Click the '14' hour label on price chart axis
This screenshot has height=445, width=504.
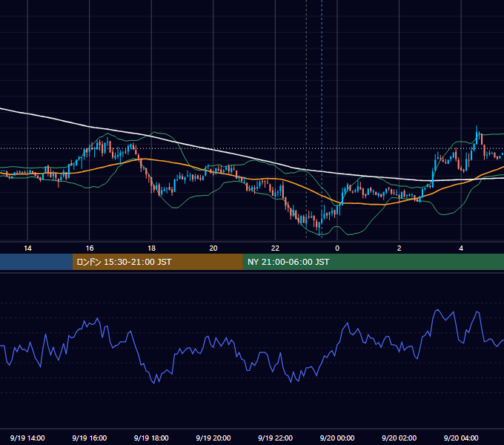(27, 248)
